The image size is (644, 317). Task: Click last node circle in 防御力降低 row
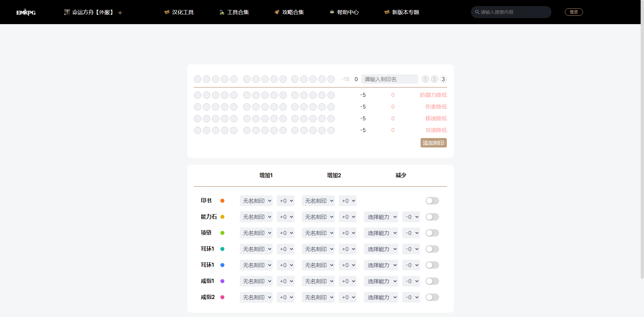pos(331,95)
